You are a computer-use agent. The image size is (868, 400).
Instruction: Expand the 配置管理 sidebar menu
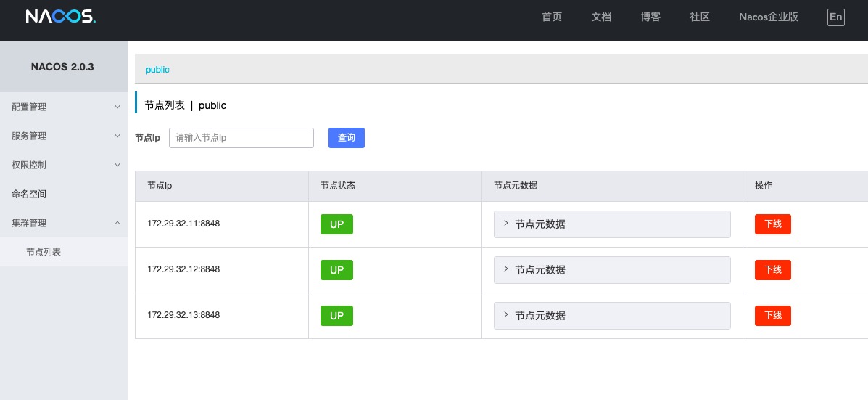click(64, 107)
